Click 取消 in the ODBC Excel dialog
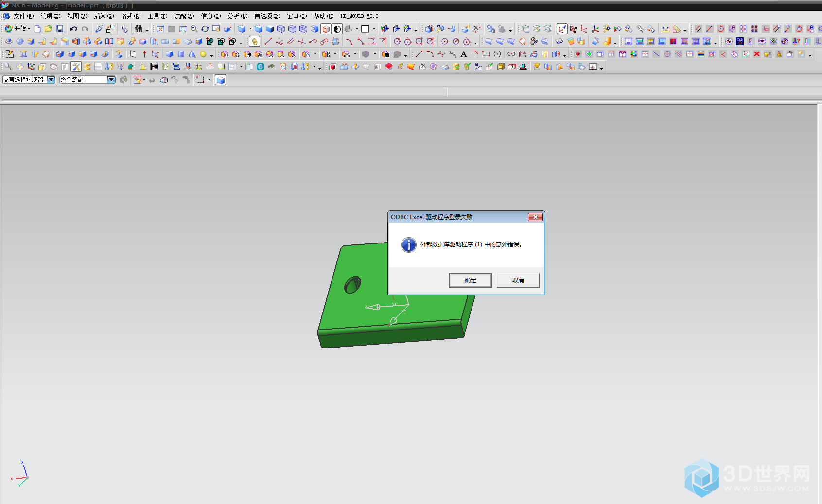Screen dimensions: 822x504 point(518,280)
